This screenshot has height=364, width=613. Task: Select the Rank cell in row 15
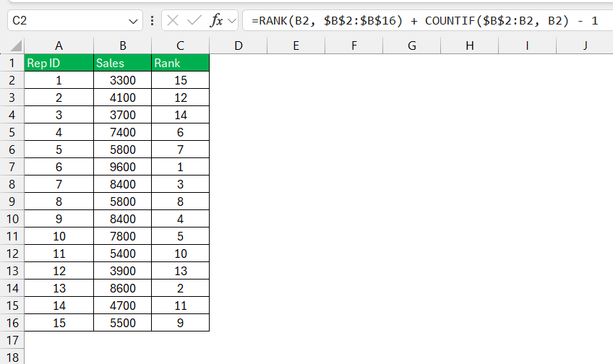pos(180,305)
